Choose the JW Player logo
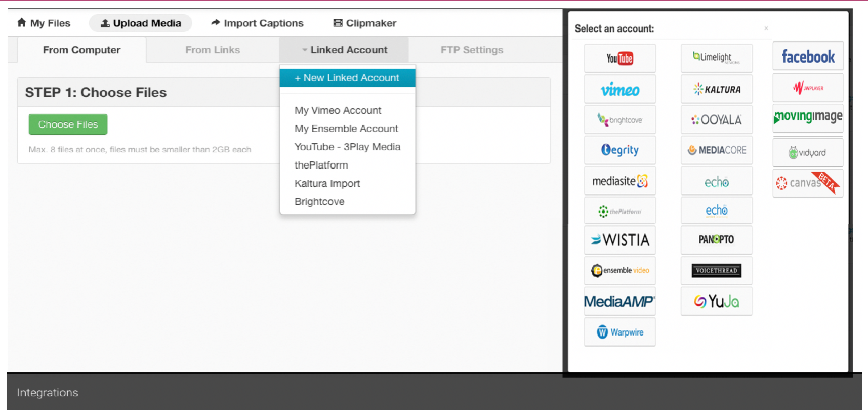The image size is (868, 419). pyautogui.click(x=808, y=88)
